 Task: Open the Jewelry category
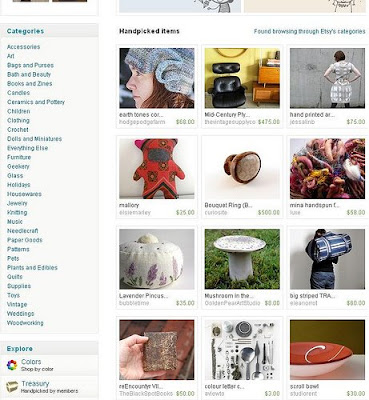[17, 203]
